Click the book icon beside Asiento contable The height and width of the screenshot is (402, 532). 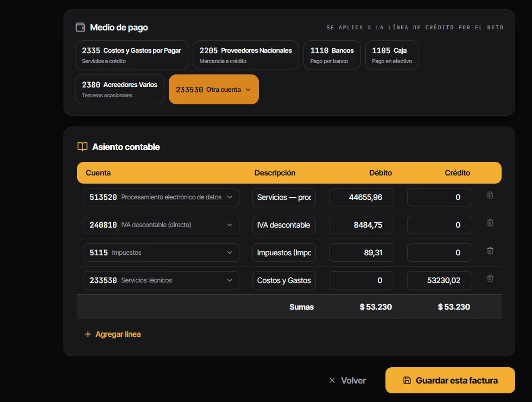click(83, 147)
